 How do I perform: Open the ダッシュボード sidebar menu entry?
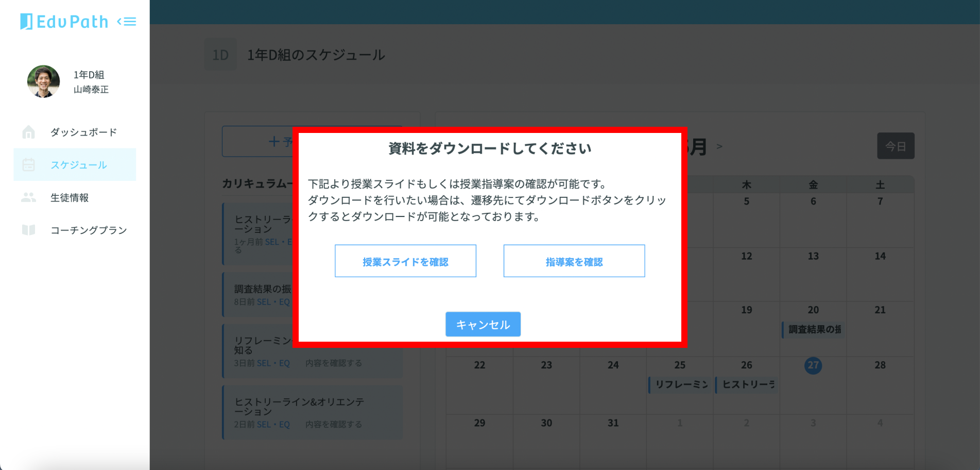click(84, 132)
